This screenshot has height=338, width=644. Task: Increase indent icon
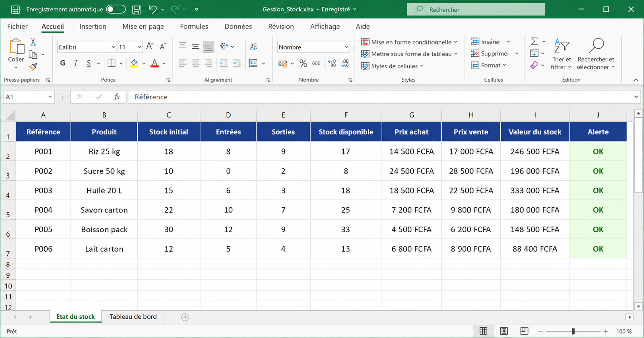[237, 63]
